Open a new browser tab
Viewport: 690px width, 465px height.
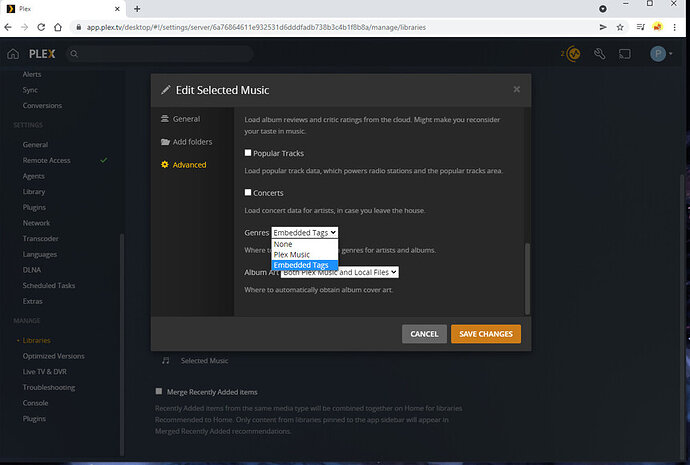click(x=137, y=9)
